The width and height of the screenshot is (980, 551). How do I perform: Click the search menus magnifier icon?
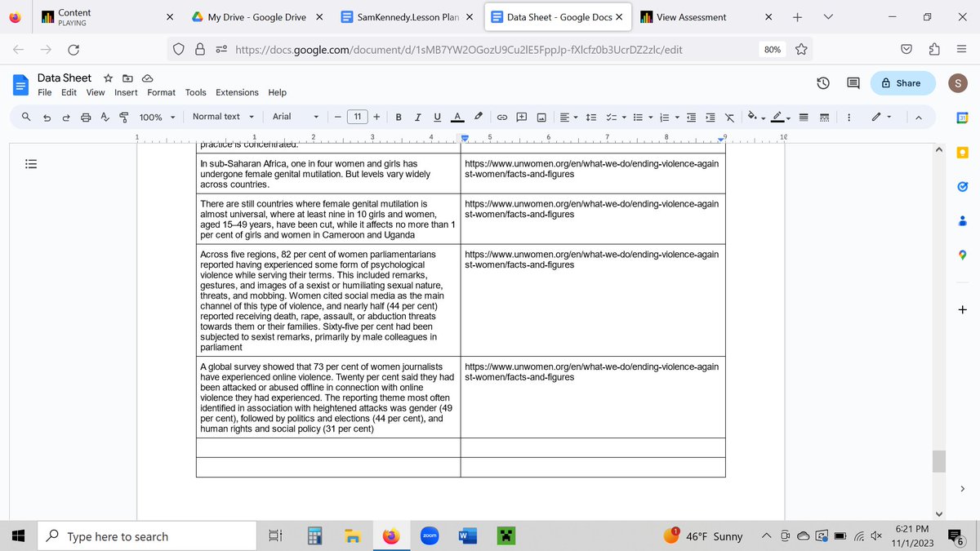26,117
